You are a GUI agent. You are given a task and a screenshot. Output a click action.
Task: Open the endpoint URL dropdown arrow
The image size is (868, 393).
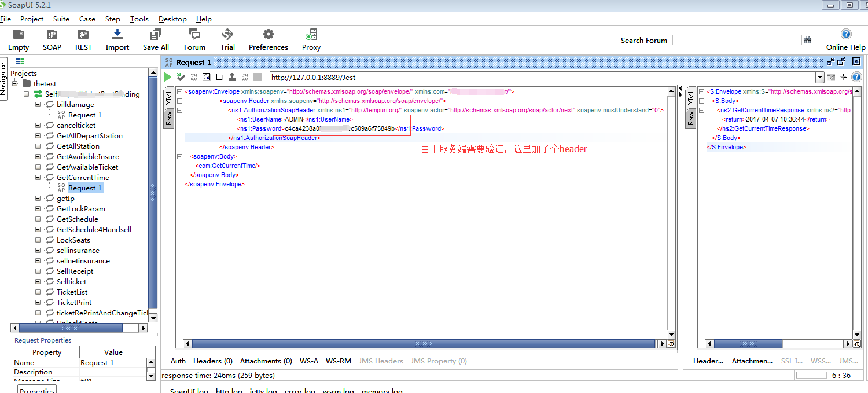click(x=820, y=77)
